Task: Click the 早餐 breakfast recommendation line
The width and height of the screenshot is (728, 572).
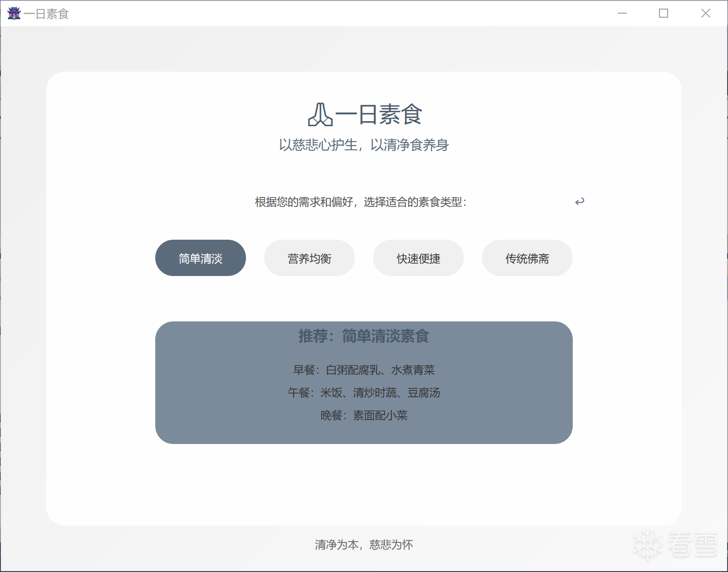Action: 364,370
